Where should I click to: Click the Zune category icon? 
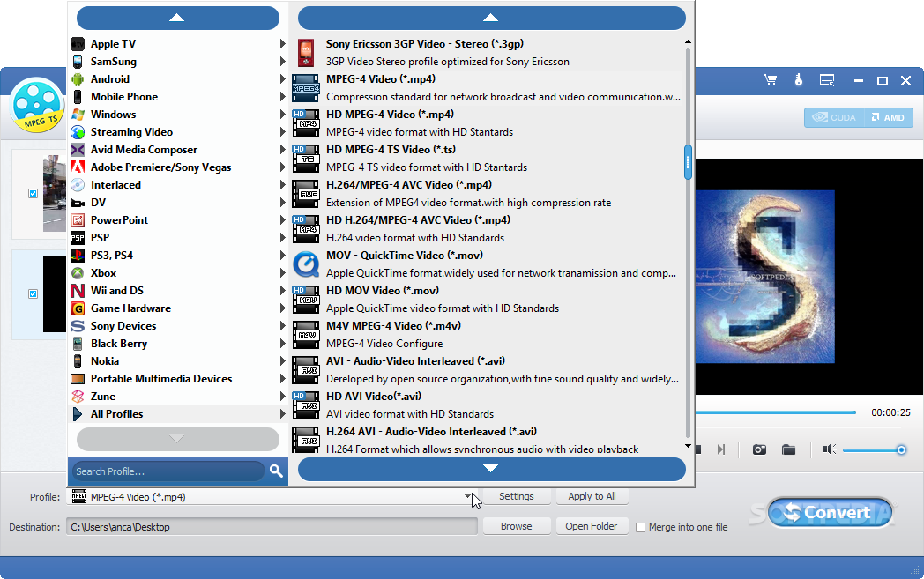point(78,397)
